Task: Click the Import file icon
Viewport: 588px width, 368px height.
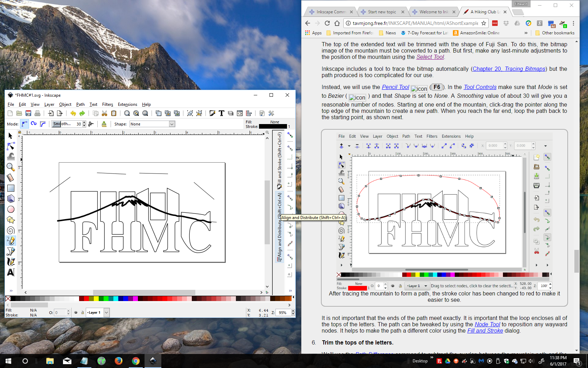Action: (51, 113)
